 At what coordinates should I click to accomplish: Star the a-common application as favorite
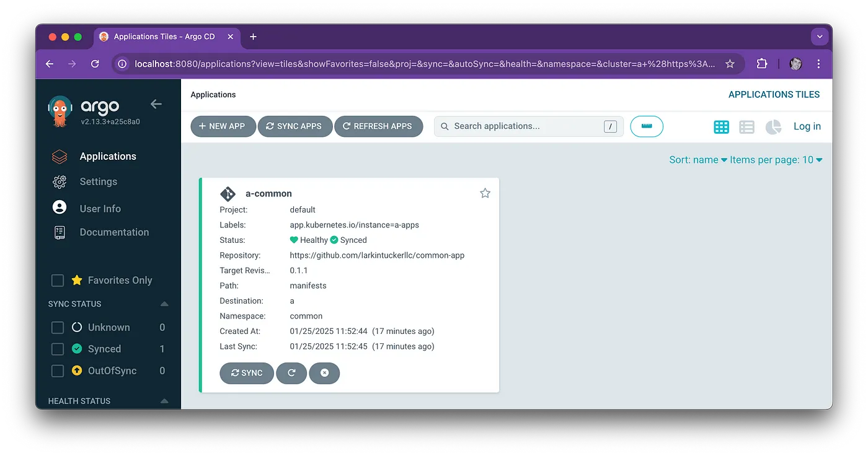(x=485, y=193)
